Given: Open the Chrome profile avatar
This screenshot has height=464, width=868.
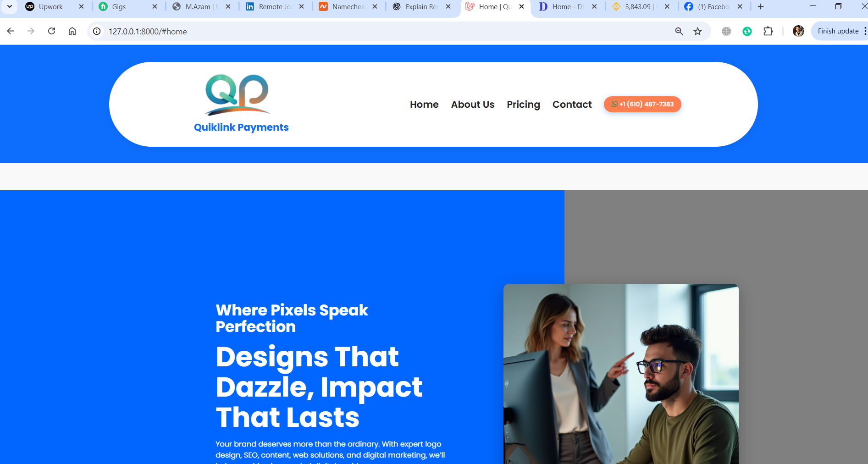Looking at the screenshot, I should [798, 31].
